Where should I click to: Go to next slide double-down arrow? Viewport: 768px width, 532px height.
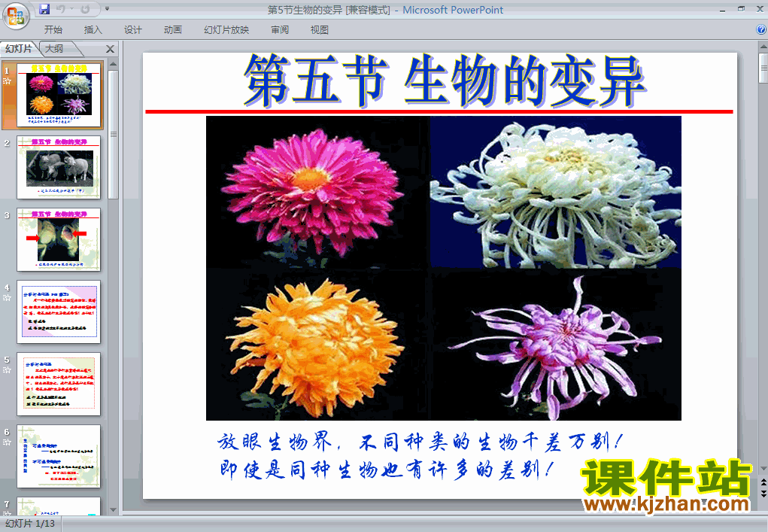(763, 493)
